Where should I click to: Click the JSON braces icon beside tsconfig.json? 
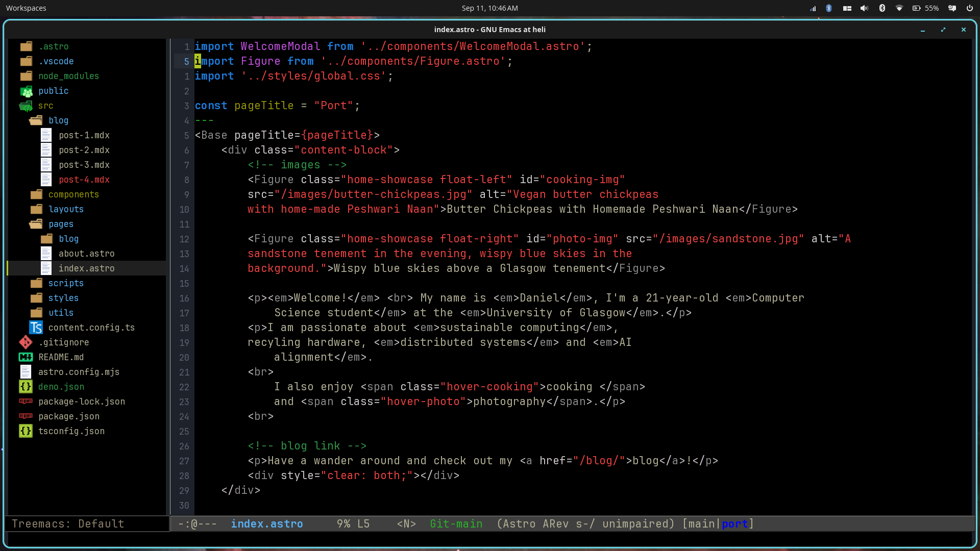point(26,431)
